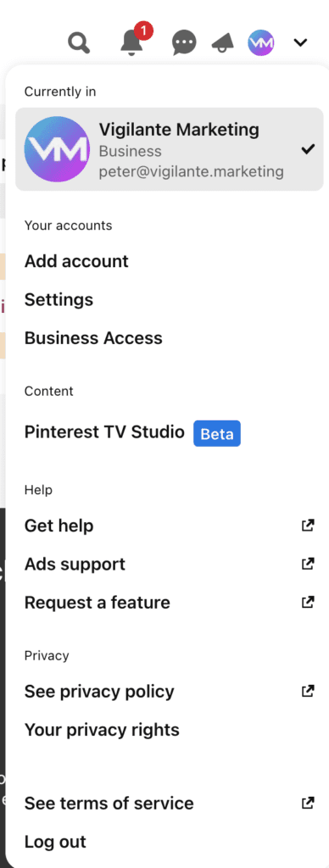Viewport: 329px width, 868px height.
Task: Click the megaphone news icon
Action: tap(223, 42)
